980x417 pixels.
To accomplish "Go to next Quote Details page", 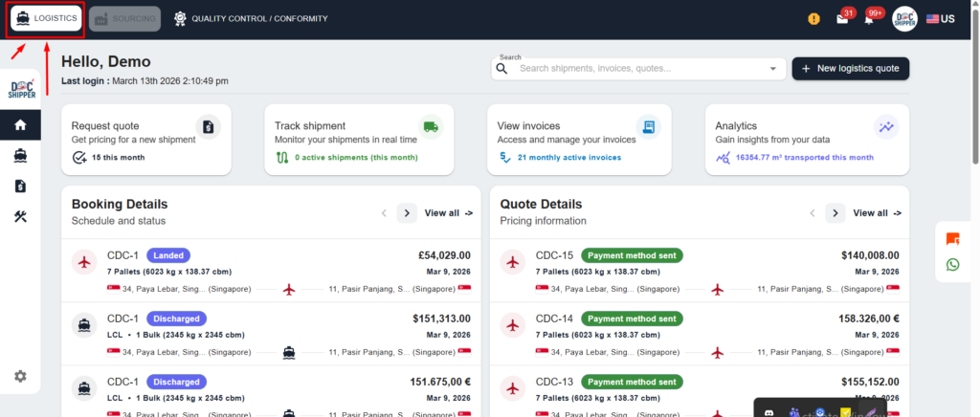I will tap(835, 213).
